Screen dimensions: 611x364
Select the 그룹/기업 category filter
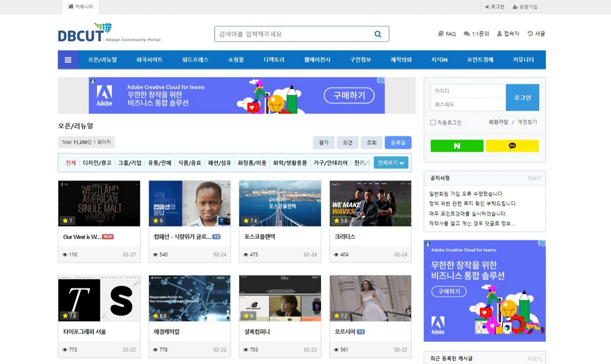pyautogui.click(x=130, y=163)
